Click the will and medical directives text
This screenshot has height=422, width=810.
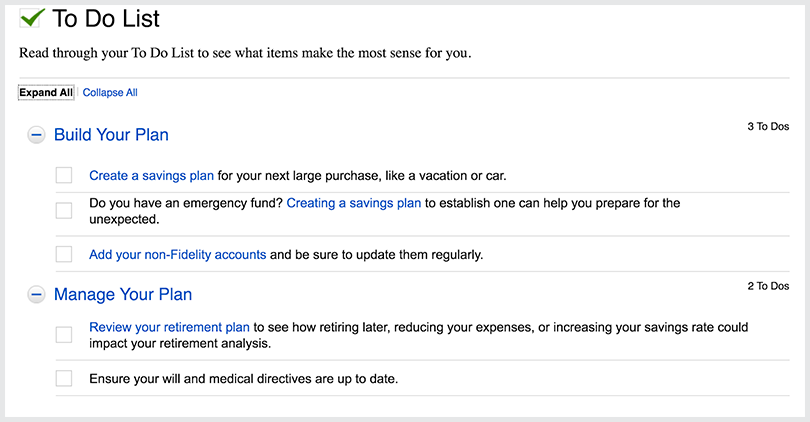coord(243,379)
